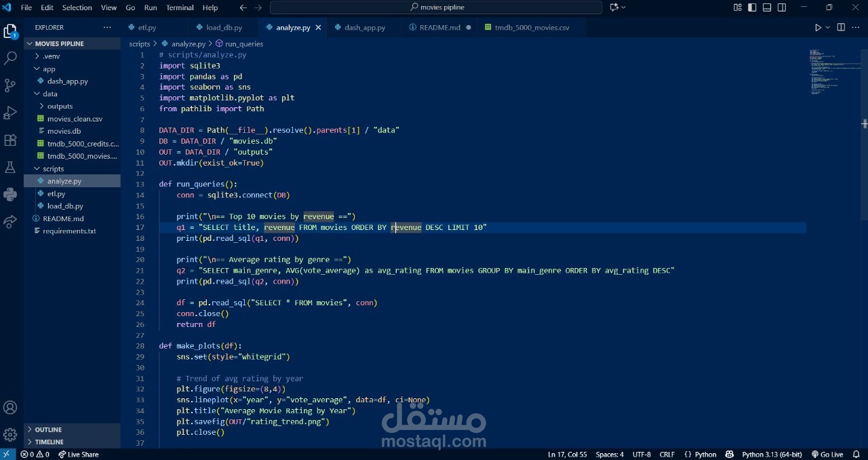The height and width of the screenshot is (460, 868).
Task: Click Go Live in the status bar
Action: [x=827, y=455]
